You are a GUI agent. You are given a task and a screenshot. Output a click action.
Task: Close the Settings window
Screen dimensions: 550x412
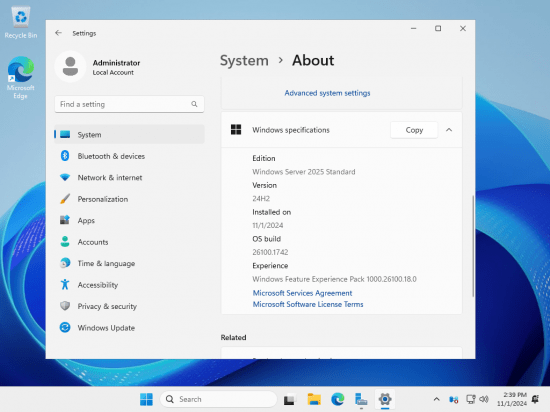pos(463,28)
